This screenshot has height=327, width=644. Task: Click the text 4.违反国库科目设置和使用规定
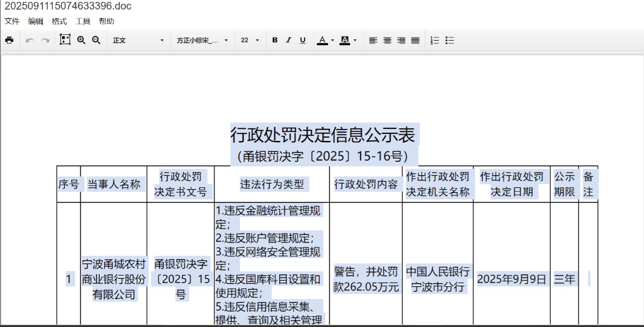268,286
